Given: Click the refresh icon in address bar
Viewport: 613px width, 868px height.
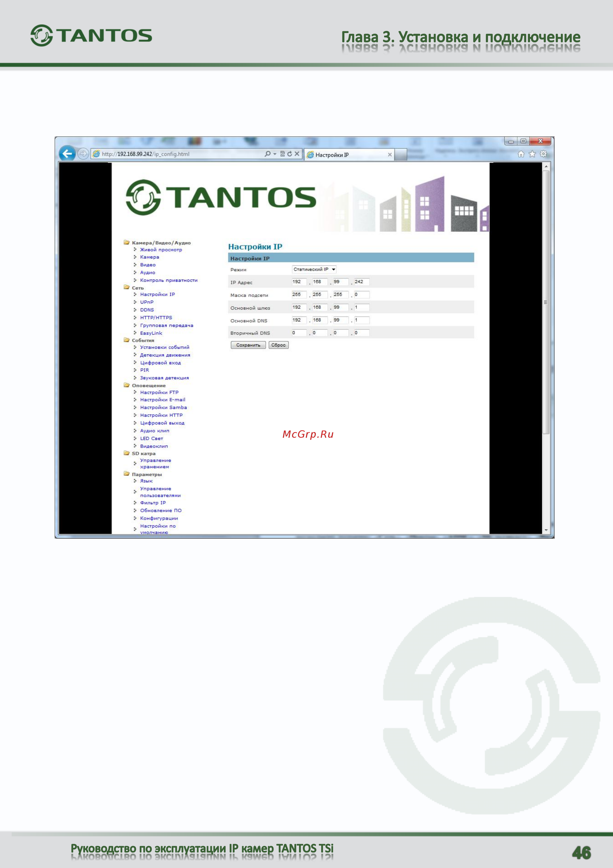Looking at the screenshot, I should click(x=289, y=154).
